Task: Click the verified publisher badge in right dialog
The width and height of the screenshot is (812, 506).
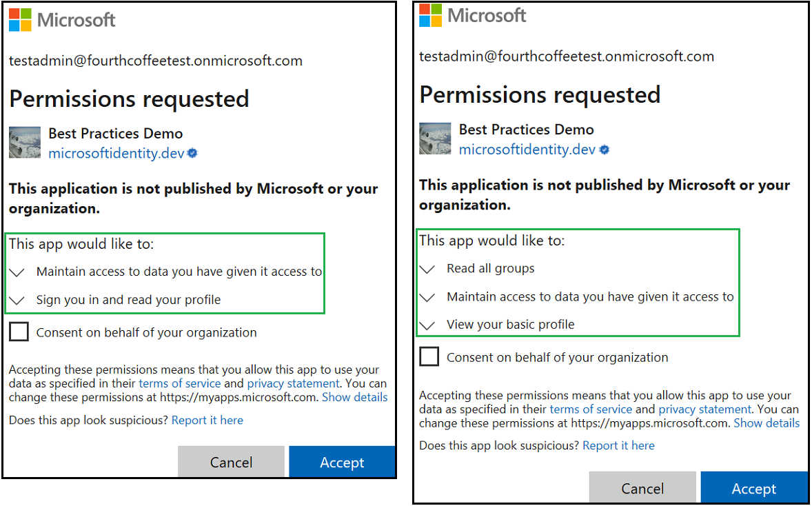Action: (605, 150)
